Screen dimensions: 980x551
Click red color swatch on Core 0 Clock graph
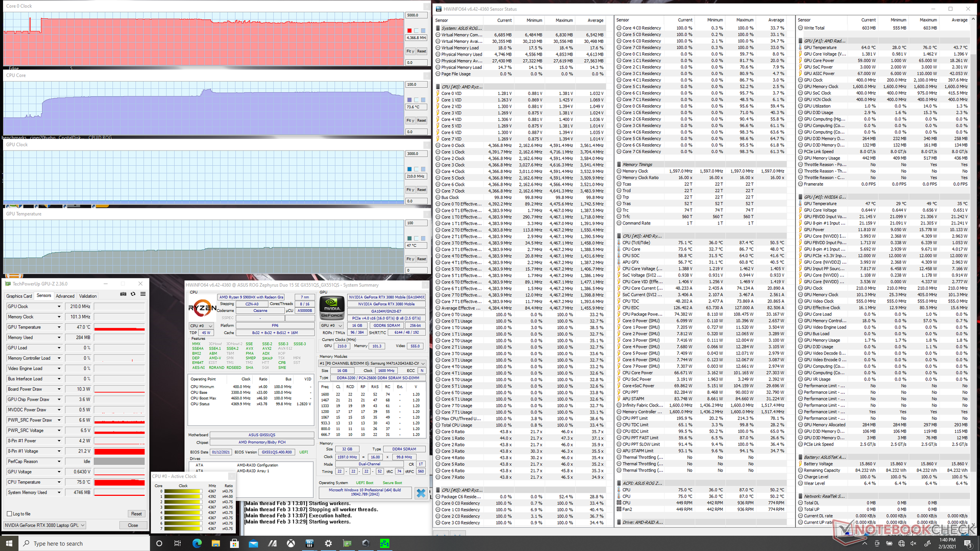(409, 31)
